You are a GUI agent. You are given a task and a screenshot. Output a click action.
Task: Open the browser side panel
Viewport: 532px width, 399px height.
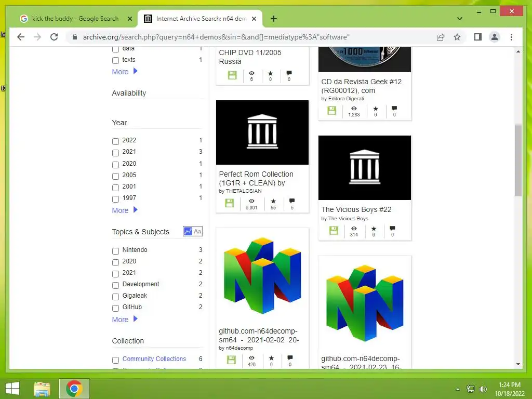click(478, 37)
